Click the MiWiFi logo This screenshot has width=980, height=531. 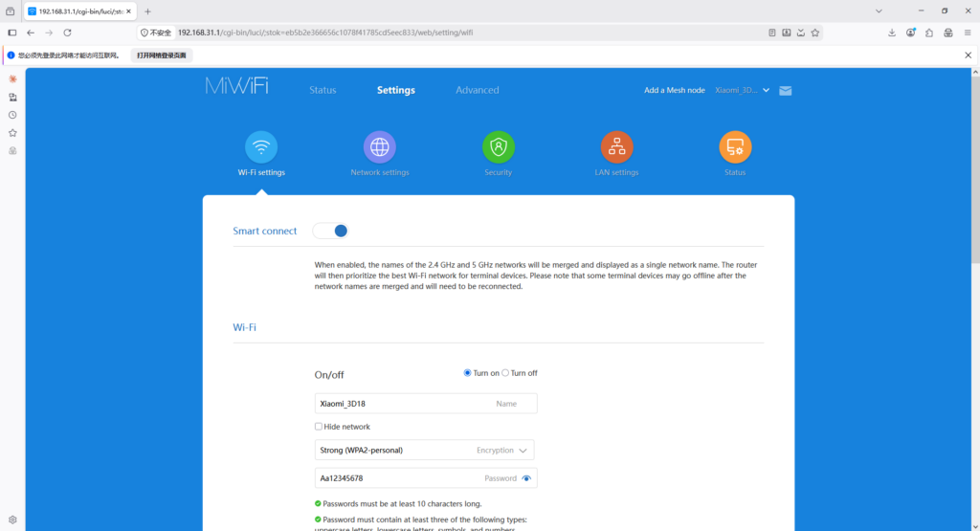tap(237, 85)
